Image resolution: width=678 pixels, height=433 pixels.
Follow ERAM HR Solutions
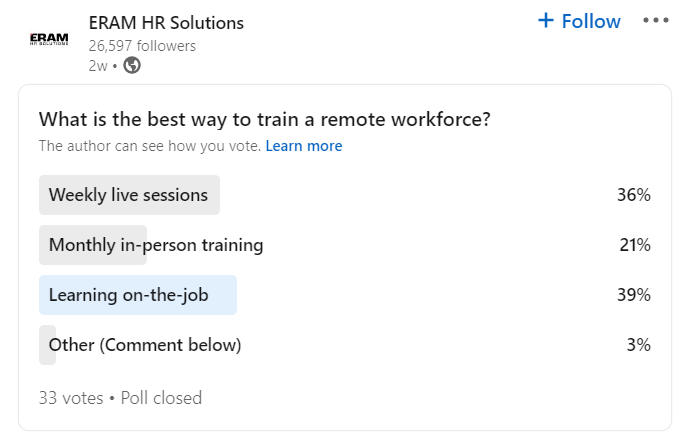coord(579,21)
